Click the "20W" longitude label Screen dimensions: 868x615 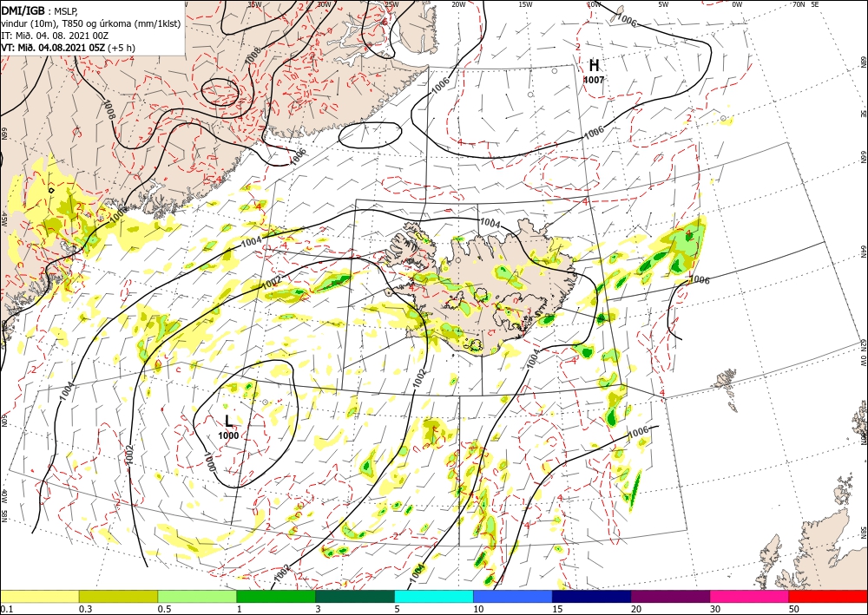(458, 3)
